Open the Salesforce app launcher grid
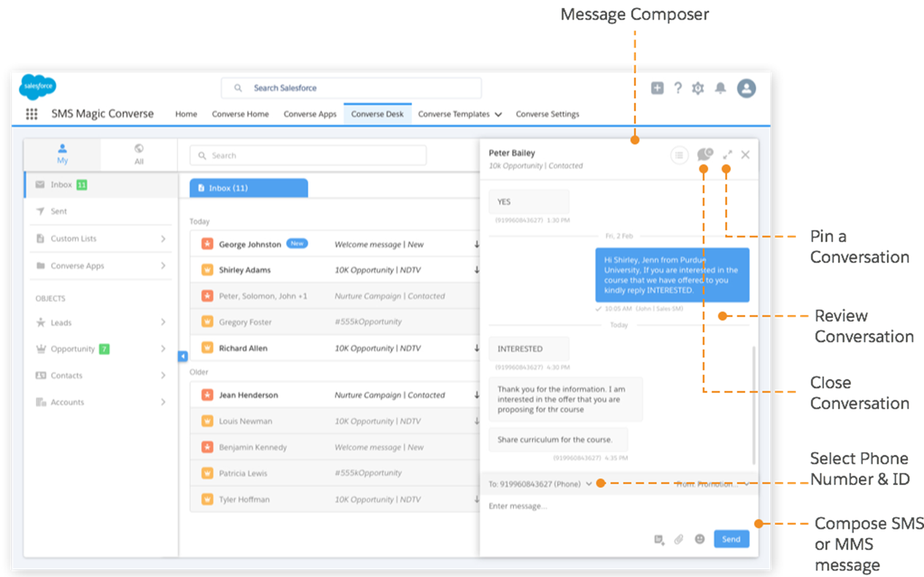This screenshot has height=577, width=924. [31, 114]
